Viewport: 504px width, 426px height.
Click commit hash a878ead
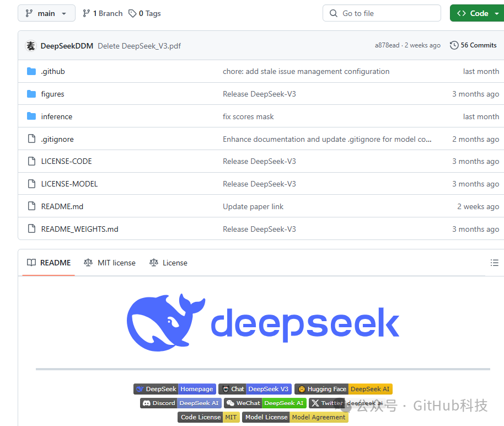(x=387, y=45)
